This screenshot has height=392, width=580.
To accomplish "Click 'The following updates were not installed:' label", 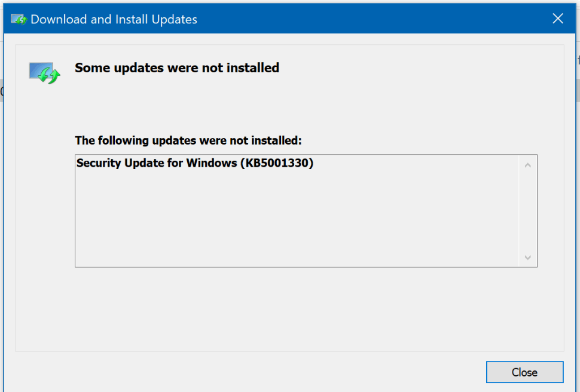I will pyautogui.click(x=188, y=140).
